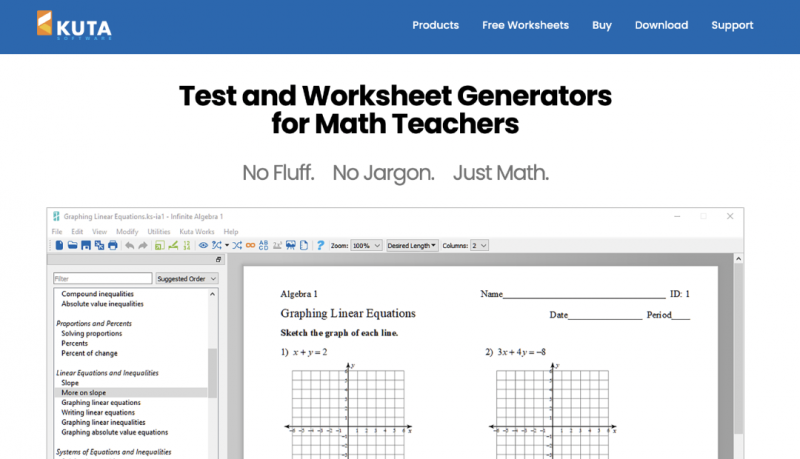Viewport: 800px width, 459px height.
Task: Open Free Worksheets in site navigation
Action: click(526, 25)
